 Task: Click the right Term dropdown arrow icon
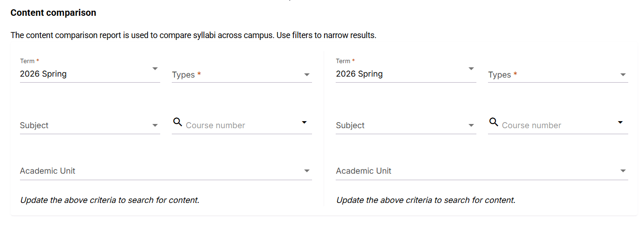pos(471,69)
